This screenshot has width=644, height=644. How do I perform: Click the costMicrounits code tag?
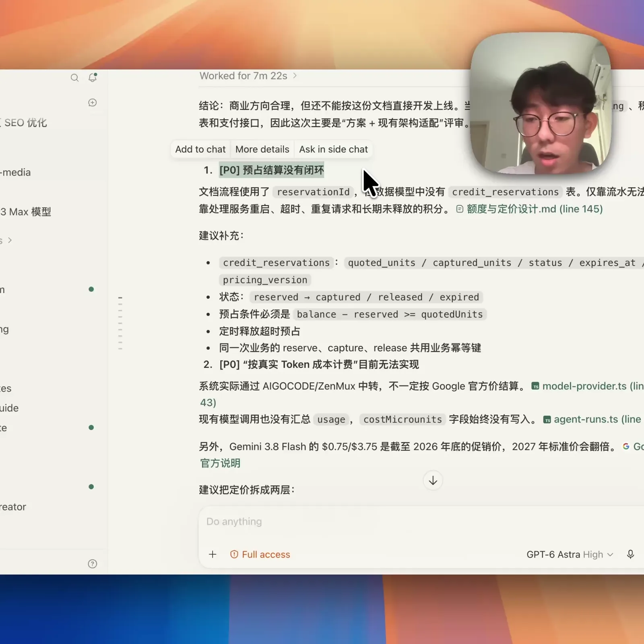402,419
